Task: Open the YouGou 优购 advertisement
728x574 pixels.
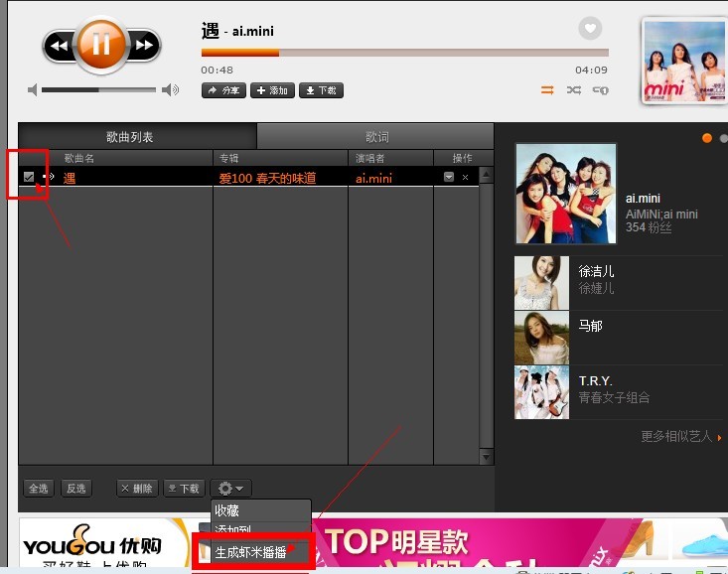Action: (105, 542)
